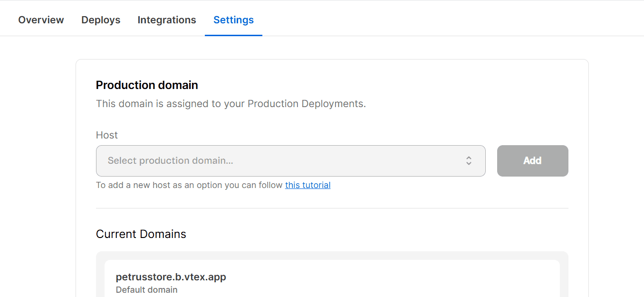The width and height of the screenshot is (644, 297).
Task: Switch to the Deploys tab
Action: tap(101, 20)
